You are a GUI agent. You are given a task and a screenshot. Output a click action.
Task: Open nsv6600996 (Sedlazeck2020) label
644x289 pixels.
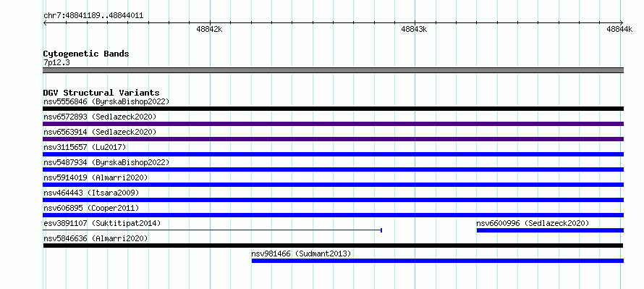click(533, 223)
